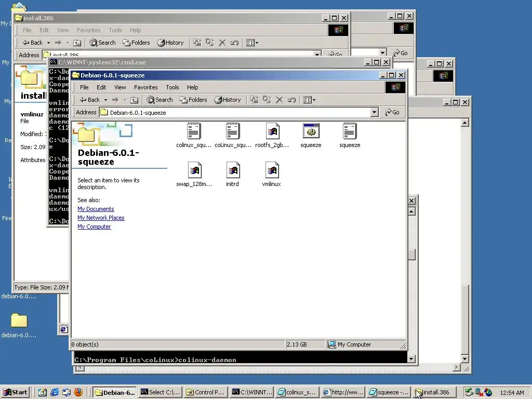Click Back in install.386 window toolbar

point(33,43)
